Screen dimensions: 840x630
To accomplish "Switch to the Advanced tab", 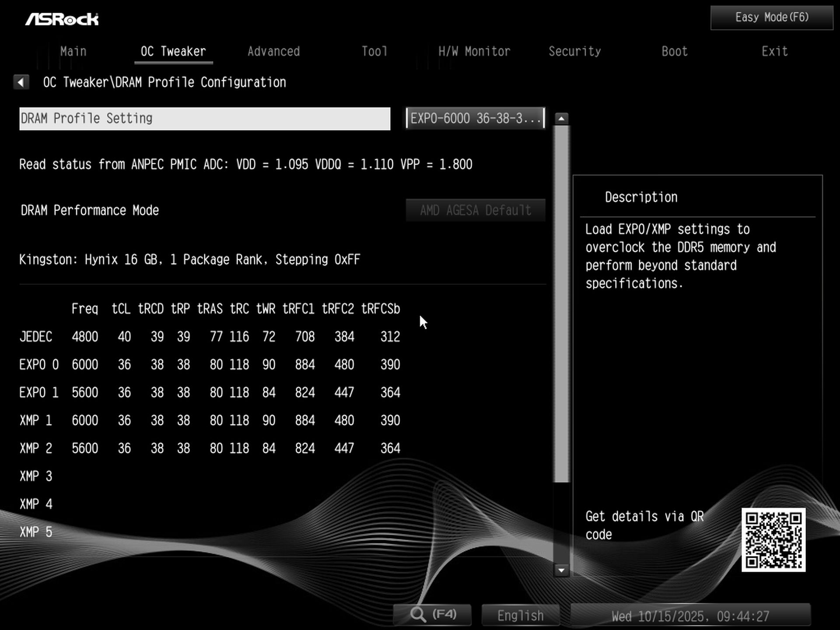I will 273,51.
